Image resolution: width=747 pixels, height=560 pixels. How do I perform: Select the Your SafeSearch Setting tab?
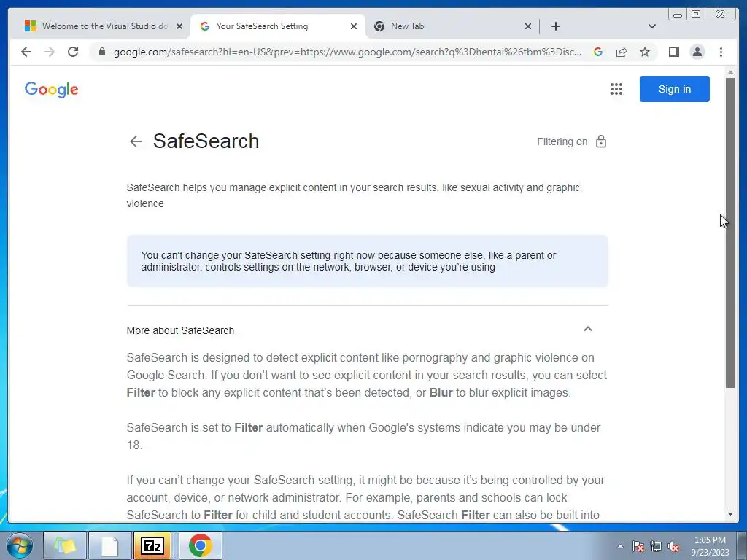(278, 26)
